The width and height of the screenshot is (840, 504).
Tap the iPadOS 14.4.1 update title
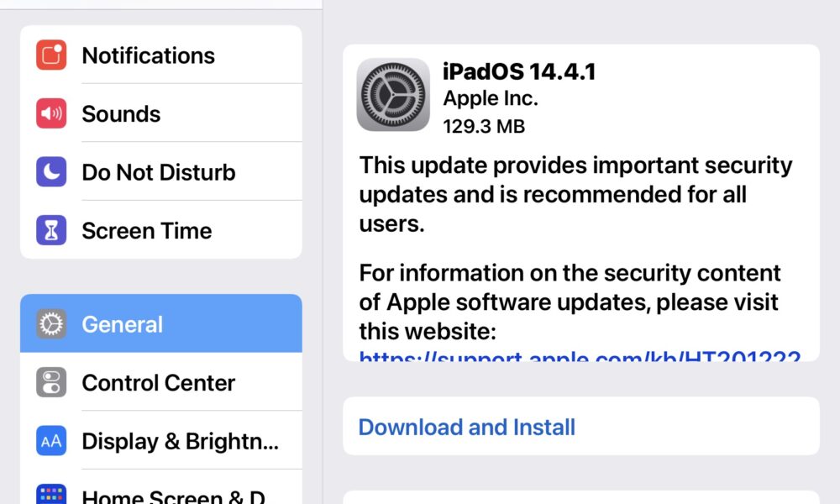519,71
